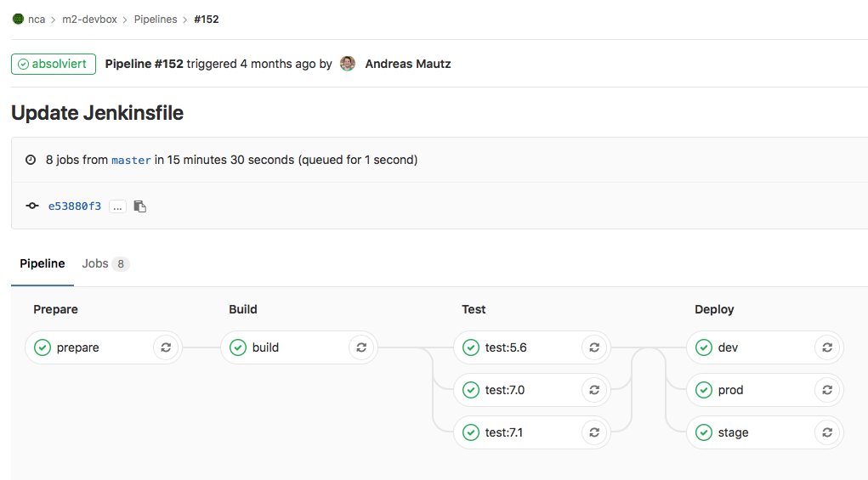Copy commit SHA to clipboard
The width and height of the screenshot is (868, 480).
(x=140, y=206)
